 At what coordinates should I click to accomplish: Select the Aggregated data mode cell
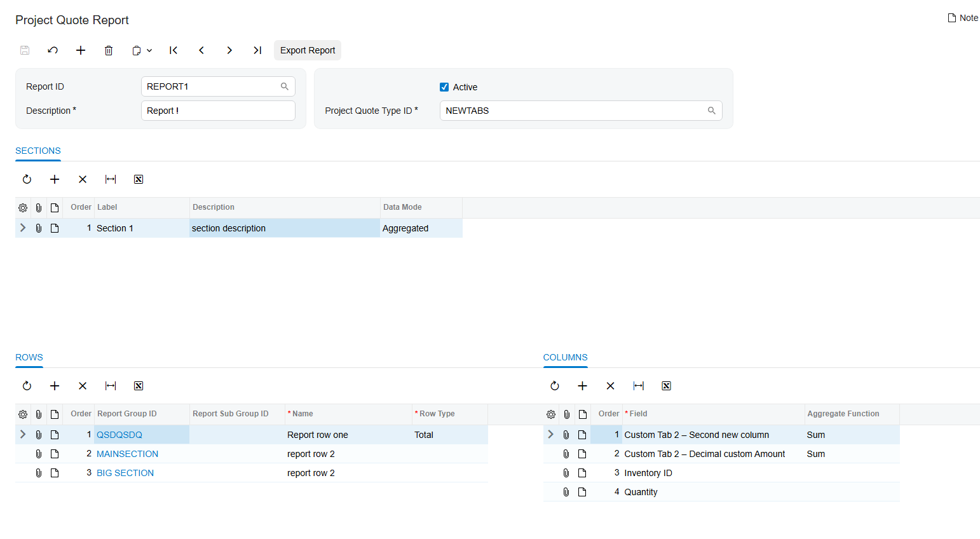421,228
